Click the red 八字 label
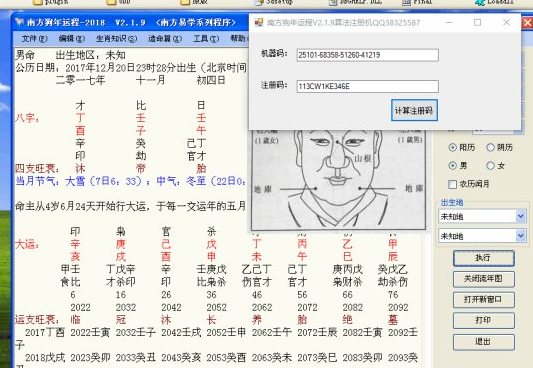Screen dimensions: 533x368 [x=27, y=118]
